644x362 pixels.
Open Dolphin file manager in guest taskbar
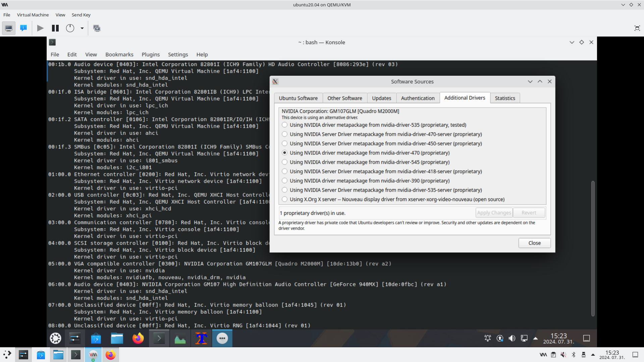(117, 338)
